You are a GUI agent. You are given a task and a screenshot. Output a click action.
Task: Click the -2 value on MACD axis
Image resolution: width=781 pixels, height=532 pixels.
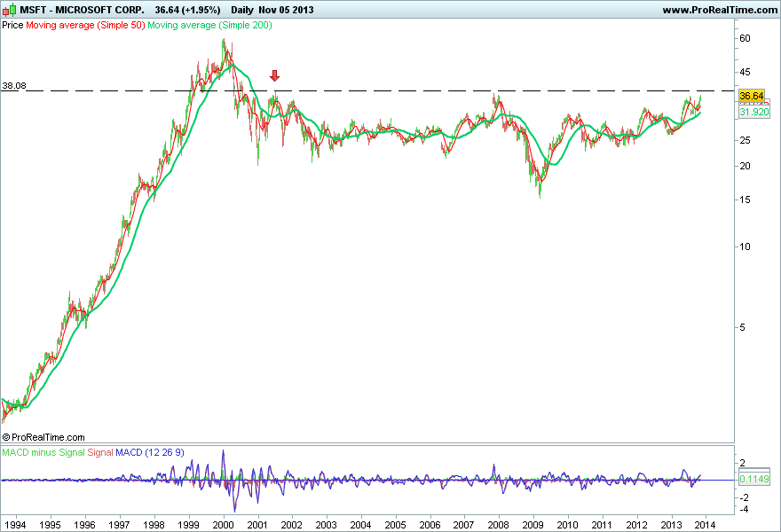(743, 497)
